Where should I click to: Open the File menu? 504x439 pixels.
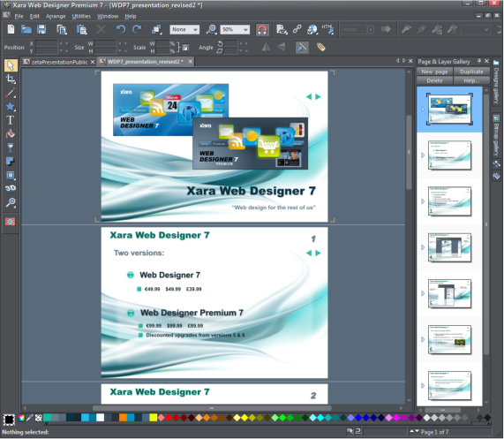(x=19, y=16)
